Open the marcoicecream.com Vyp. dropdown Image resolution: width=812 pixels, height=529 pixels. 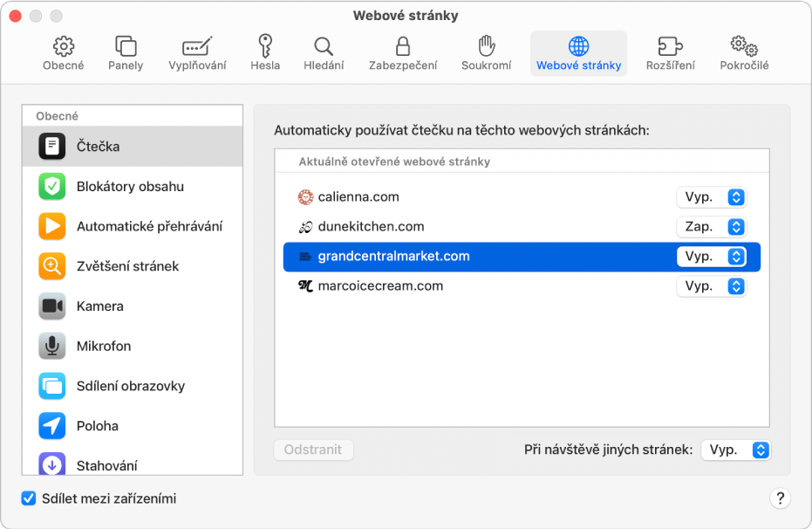click(x=712, y=286)
